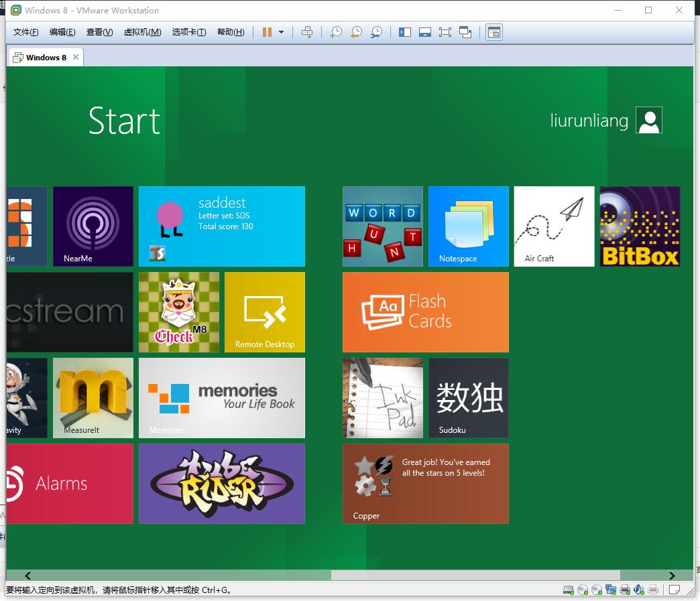Open the astronaut gravity game tile
The height and width of the screenshot is (601, 700).
point(27,397)
